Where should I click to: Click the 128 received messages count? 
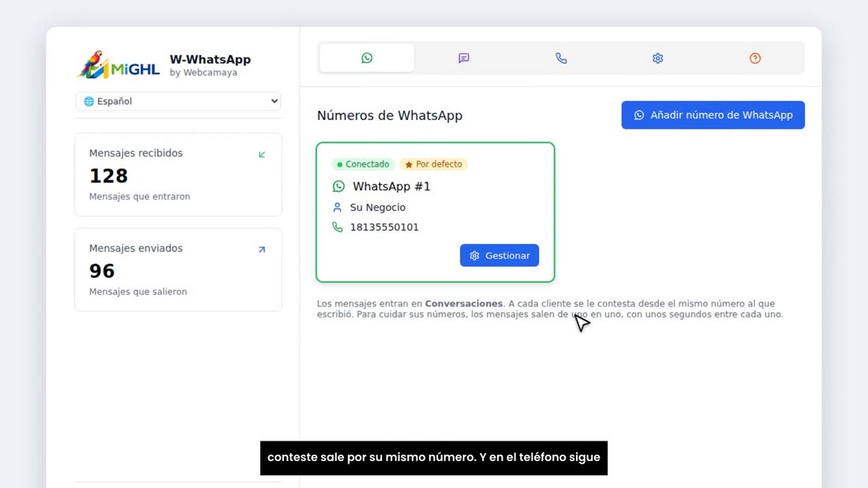click(x=109, y=175)
